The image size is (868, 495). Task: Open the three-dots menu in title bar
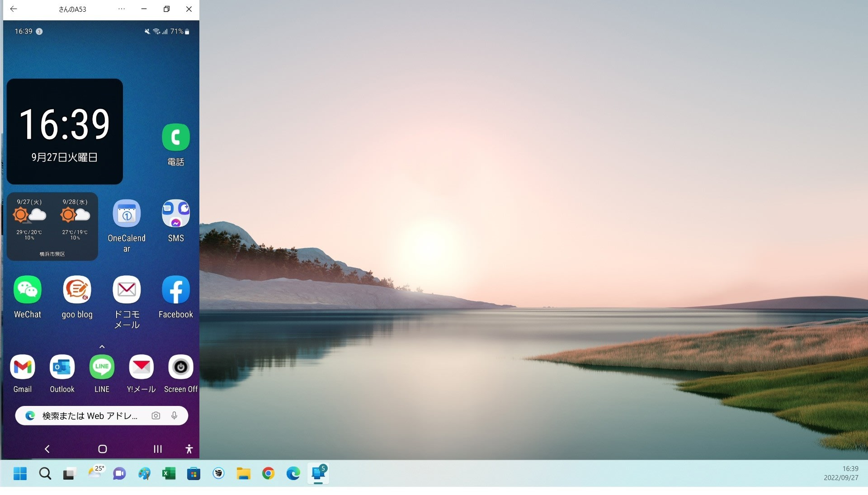point(121,9)
